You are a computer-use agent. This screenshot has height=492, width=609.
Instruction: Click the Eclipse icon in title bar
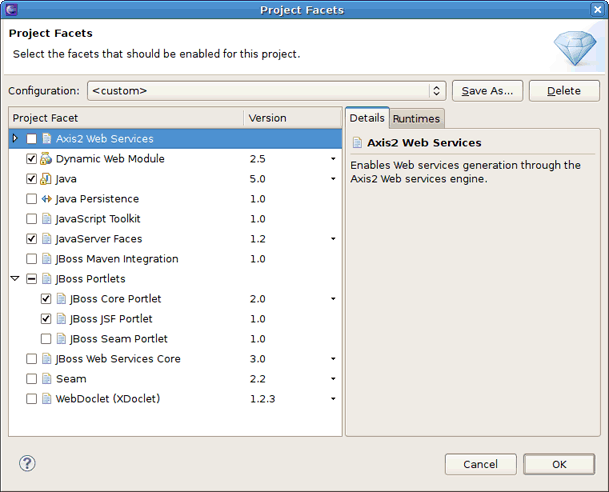(x=11, y=9)
